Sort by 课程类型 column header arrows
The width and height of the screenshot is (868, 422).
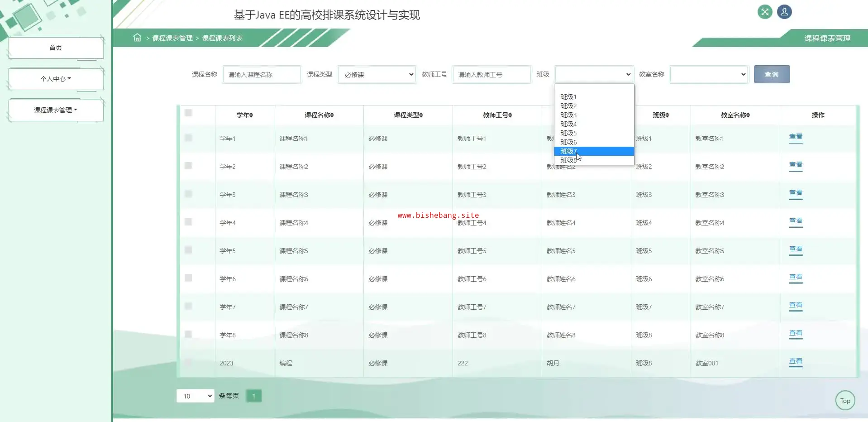(421, 115)
